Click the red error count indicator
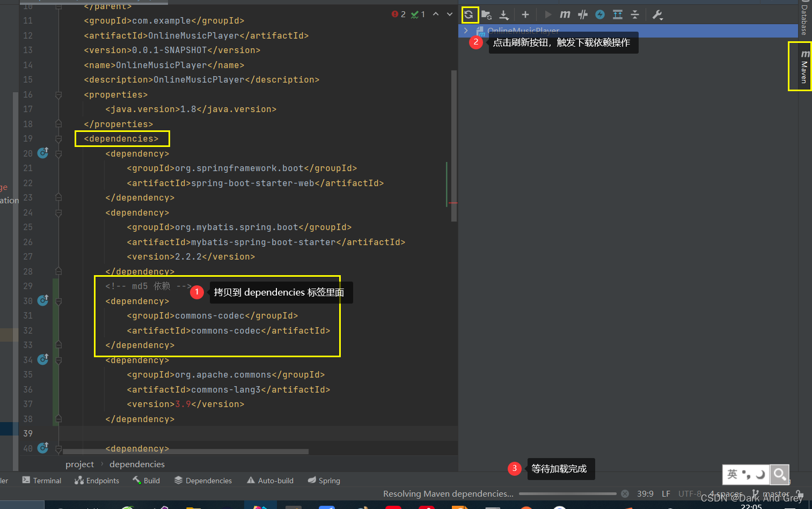812x509 pixels. pyautogui.click(x=399, y=14)
